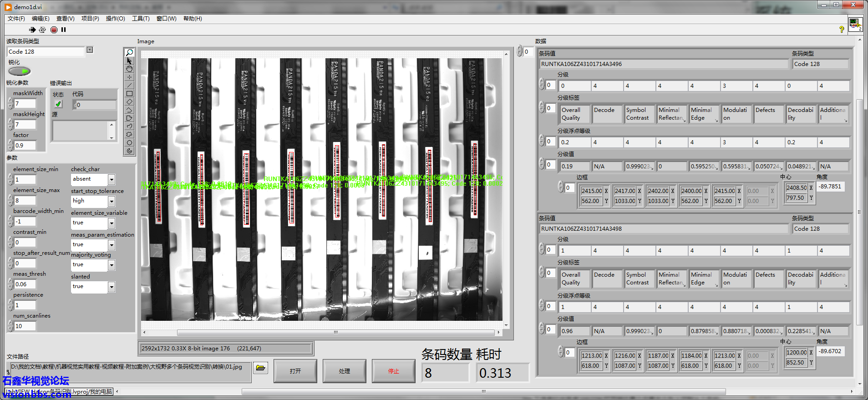Click barcode value RUNTKA106ZZ43101714A3496
868x400 pixels.
664,64
